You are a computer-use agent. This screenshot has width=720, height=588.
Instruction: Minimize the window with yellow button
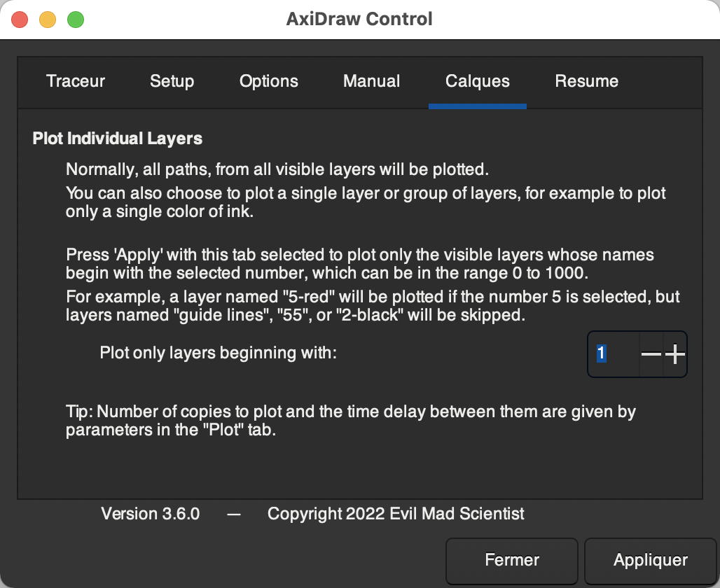point(48,20)
